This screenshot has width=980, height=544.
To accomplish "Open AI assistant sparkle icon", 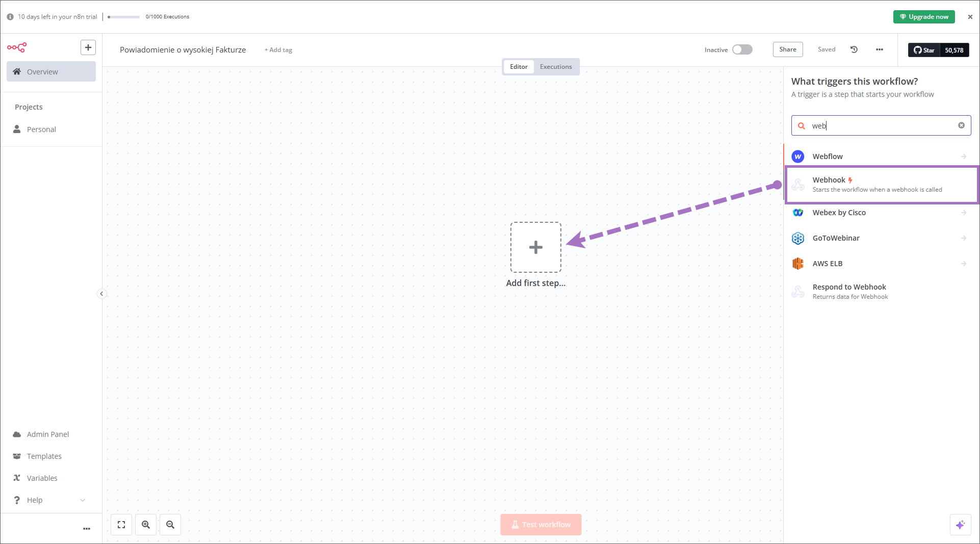I will coord(960,525).
